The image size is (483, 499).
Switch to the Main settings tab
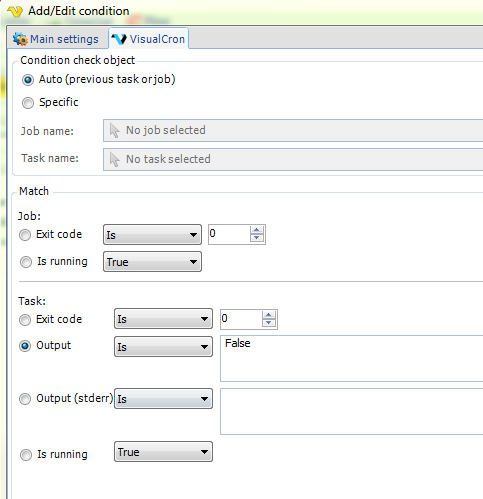[56, 39]
